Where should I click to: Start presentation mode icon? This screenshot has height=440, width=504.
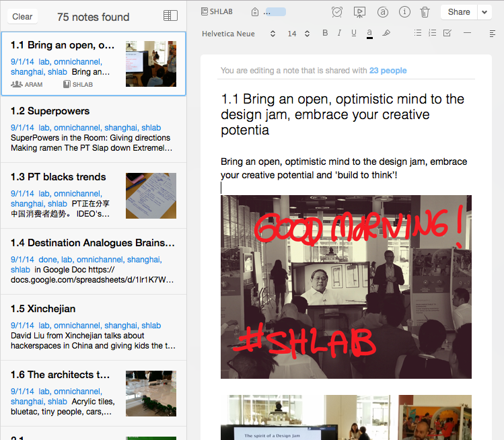359,12
